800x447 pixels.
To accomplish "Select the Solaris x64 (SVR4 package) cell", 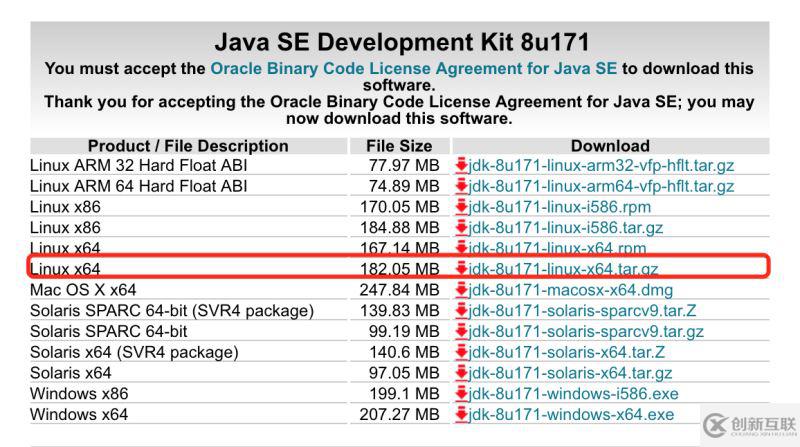I will pyautogui.click(x=134, y=352).
